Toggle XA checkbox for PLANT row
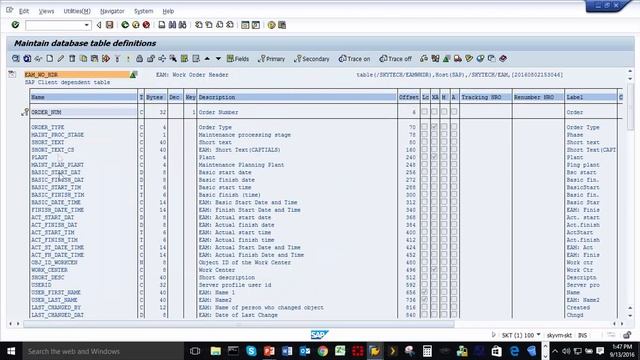 click(434, 157)
